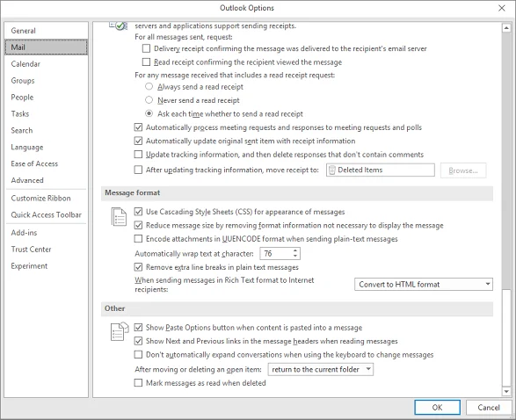
Task: Select Always send a read receipt
Action: (149, 86)
